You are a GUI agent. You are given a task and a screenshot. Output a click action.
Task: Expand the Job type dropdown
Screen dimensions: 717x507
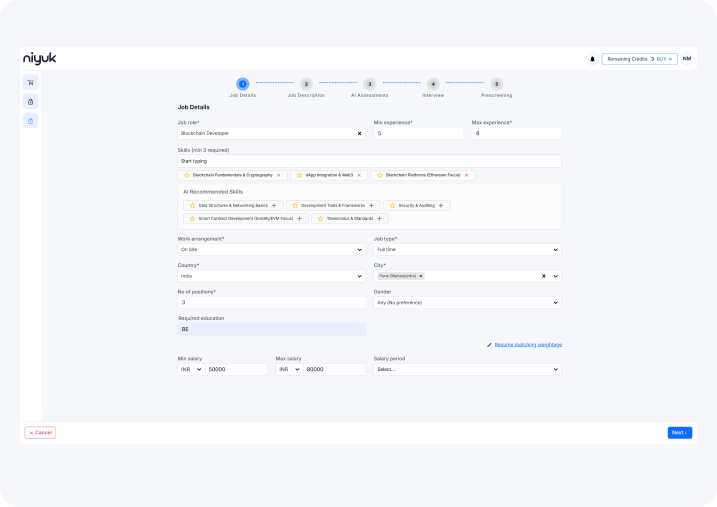(x=467, y=250)
